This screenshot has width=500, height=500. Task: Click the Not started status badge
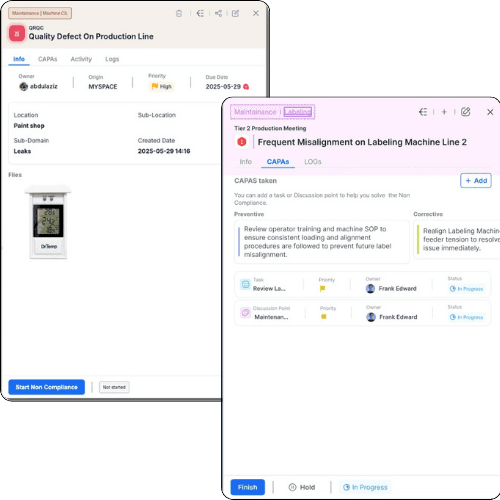click(x=114, y=387)
